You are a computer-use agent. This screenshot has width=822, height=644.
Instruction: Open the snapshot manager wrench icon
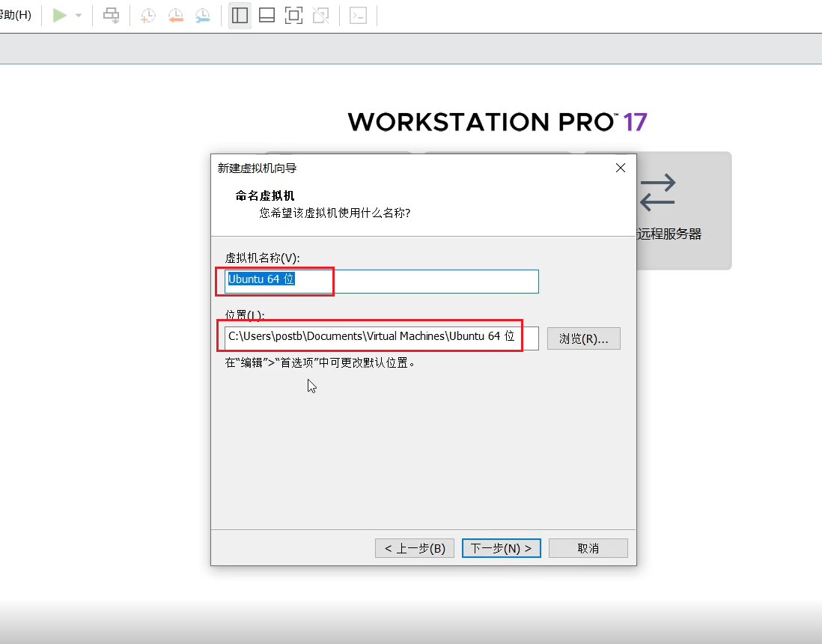[203, 16]
